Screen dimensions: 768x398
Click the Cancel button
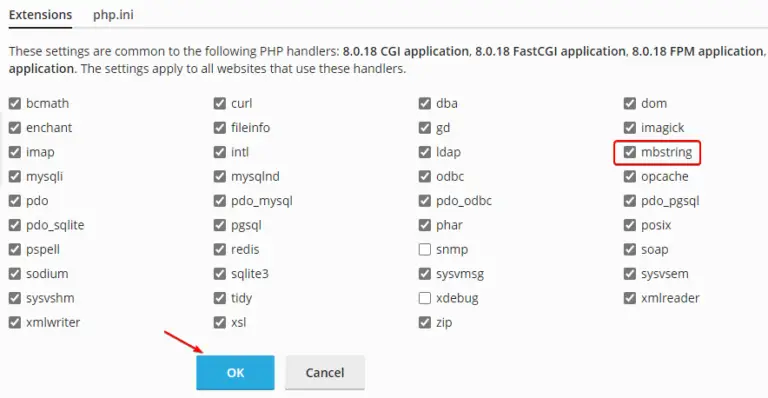click(325, 373)
